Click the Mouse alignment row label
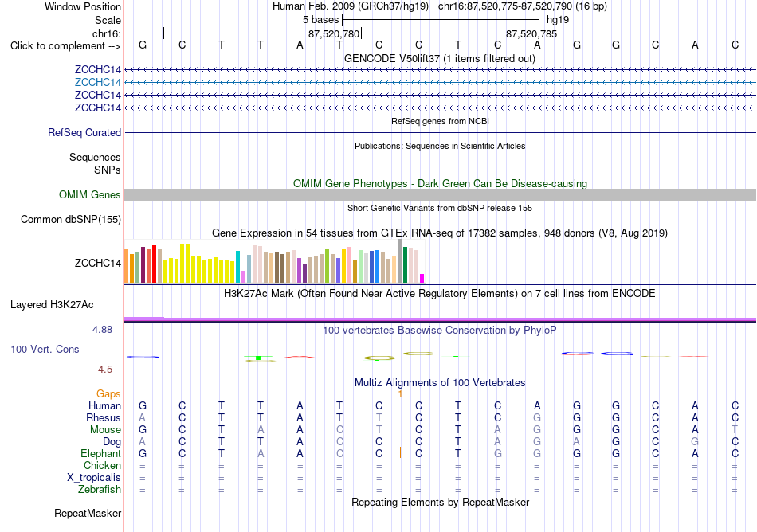Viewport: 757px width, 532px height. 106,430
